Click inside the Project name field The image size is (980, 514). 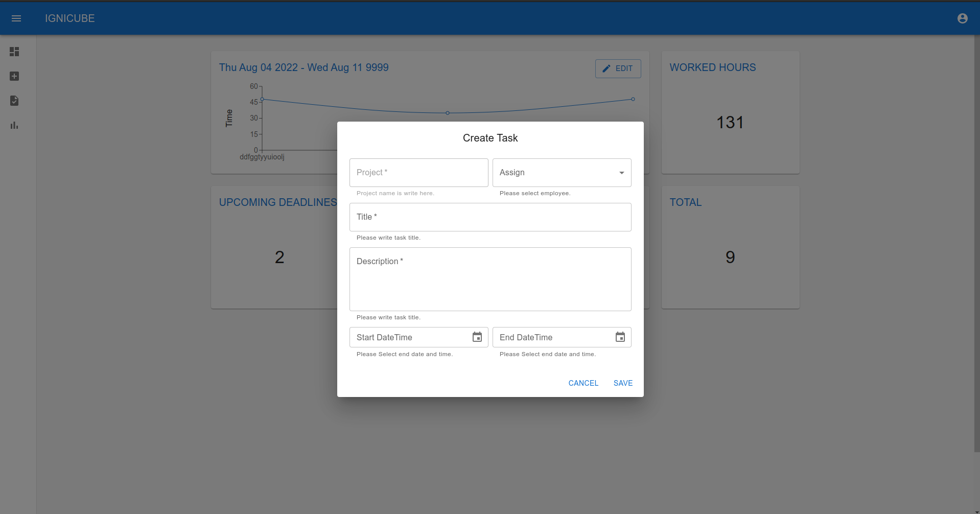click(x=418, y=172)
